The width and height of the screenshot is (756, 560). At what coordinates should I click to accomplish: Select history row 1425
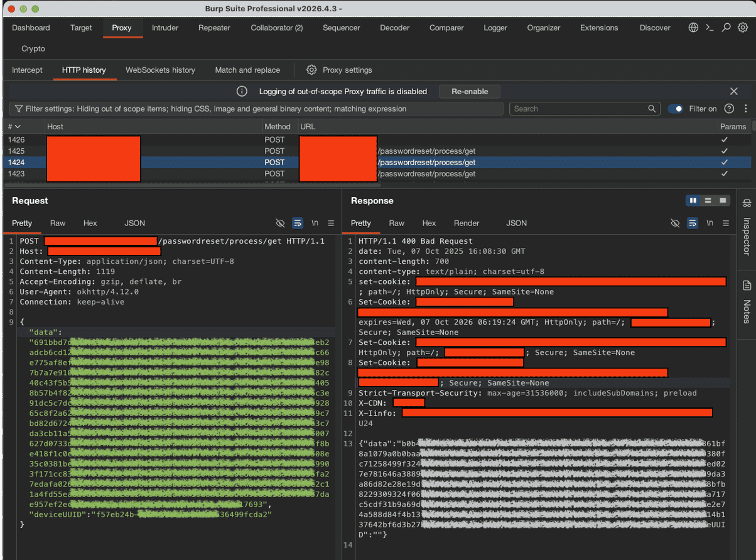377,151
